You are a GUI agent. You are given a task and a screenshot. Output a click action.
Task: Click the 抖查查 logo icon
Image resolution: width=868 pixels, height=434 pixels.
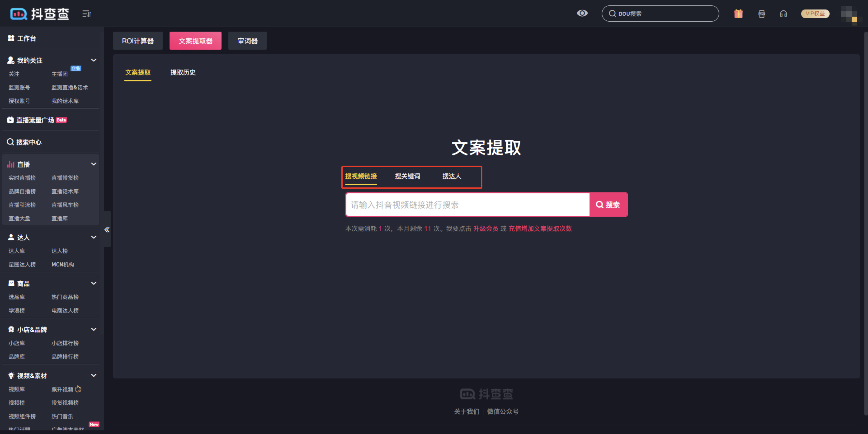tap(19, 14)
